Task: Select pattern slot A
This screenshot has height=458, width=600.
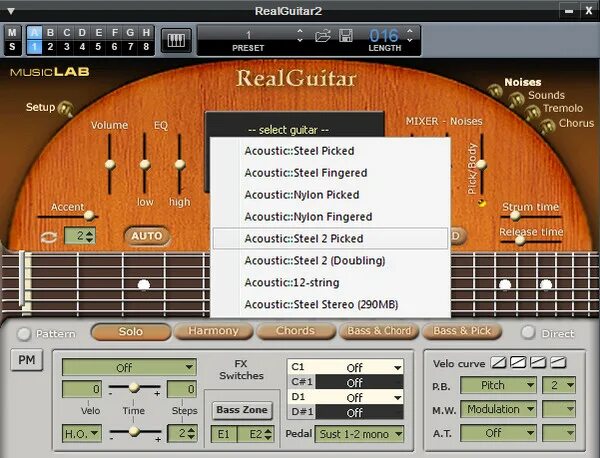Action: [34, 33]
